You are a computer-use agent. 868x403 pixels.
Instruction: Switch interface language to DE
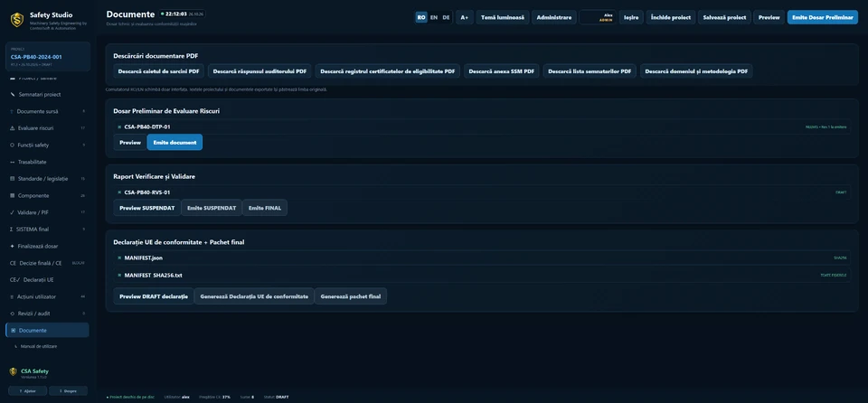click(446, 17)
